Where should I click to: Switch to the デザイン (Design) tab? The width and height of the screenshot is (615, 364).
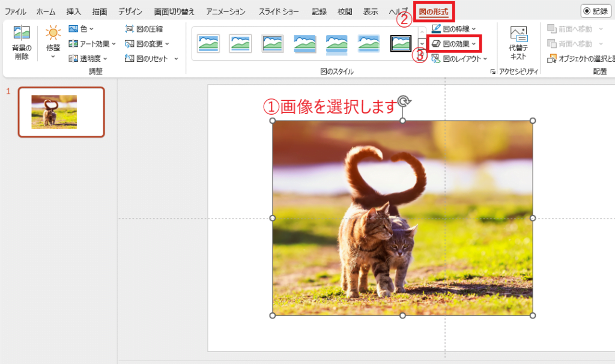tap(130, 12)
